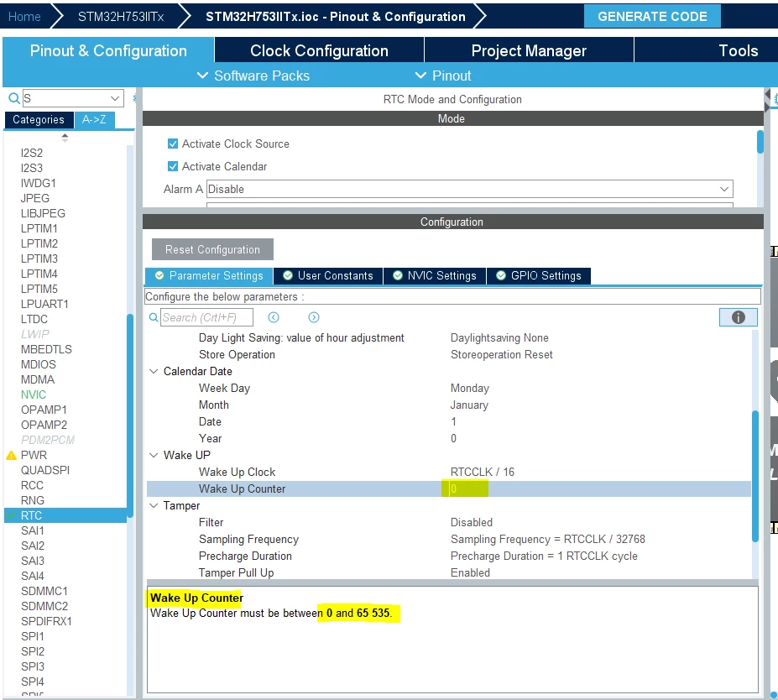Click the Wake Up Clock value RTCCLK / 16
The image size is (778, 700).
(483, 473)
